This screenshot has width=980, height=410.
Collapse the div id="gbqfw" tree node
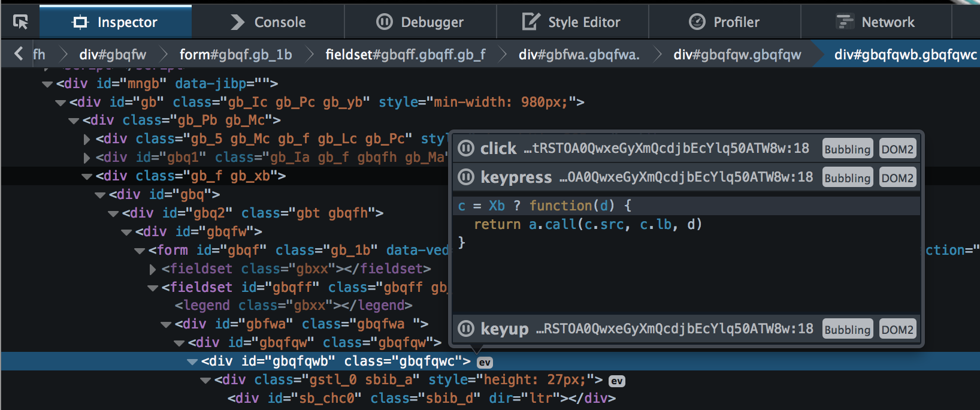(x=126, y=233)
